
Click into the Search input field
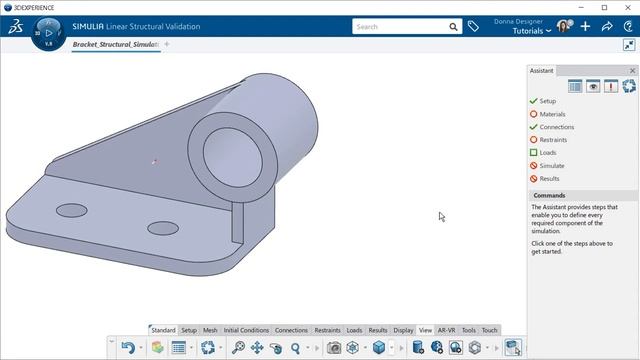point(400,27)
